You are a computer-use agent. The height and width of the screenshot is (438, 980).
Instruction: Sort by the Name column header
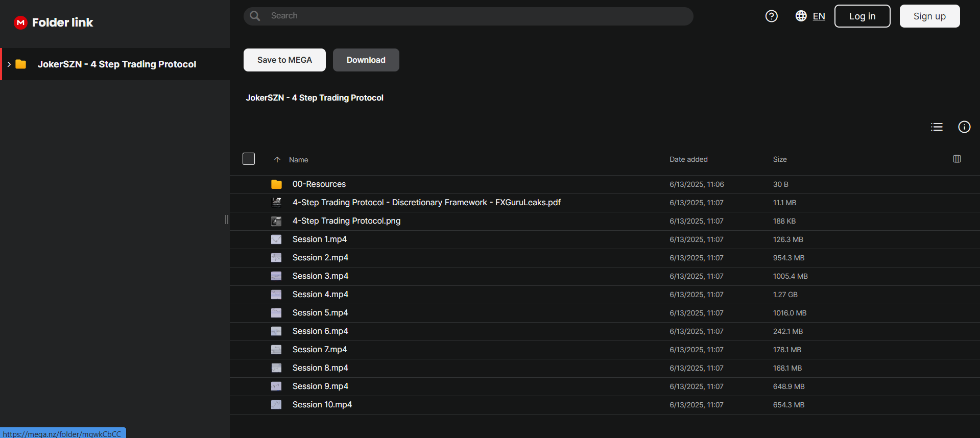coord(298,160)
